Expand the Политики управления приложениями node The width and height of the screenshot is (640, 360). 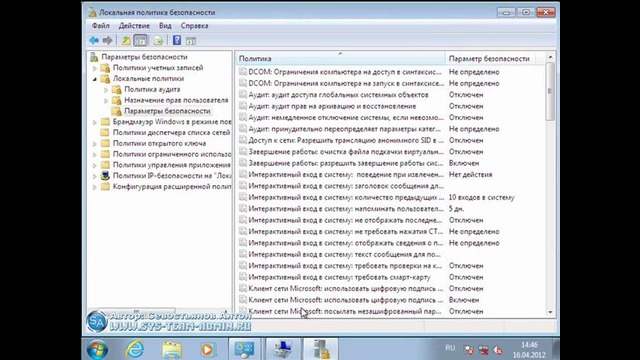95,165
